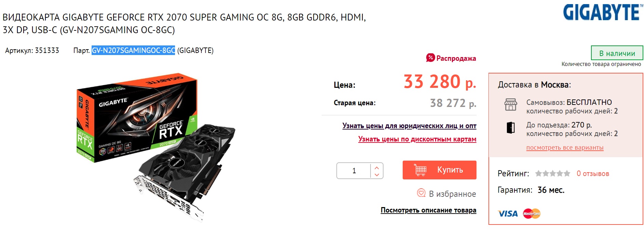
Task: Click the В наличии availability badge
Action: coord(617,53)
